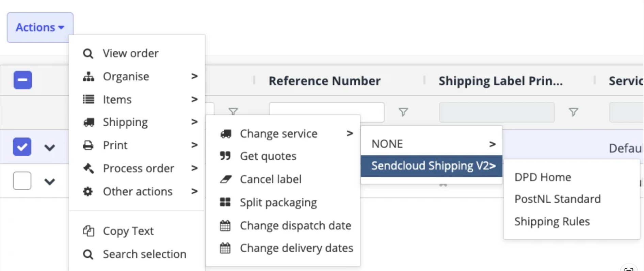Click the Reference Number filter input
The image size is (644, 271).
coord(327,112)
